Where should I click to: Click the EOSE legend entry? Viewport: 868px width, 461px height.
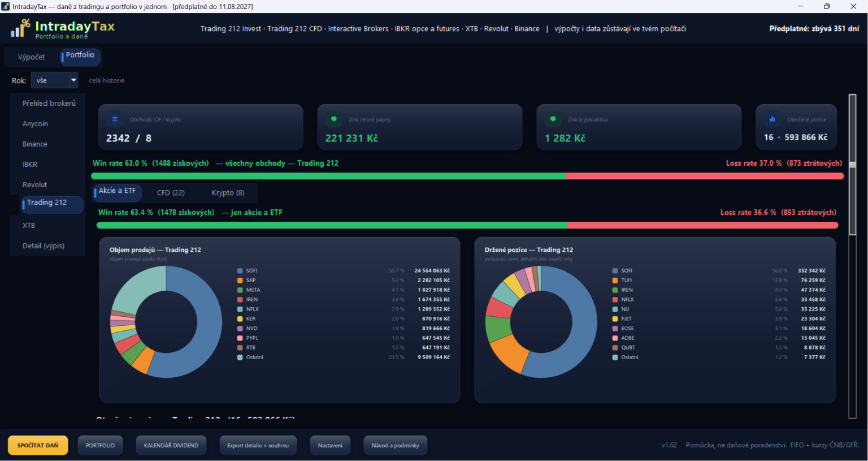click(x=627, y=329)
